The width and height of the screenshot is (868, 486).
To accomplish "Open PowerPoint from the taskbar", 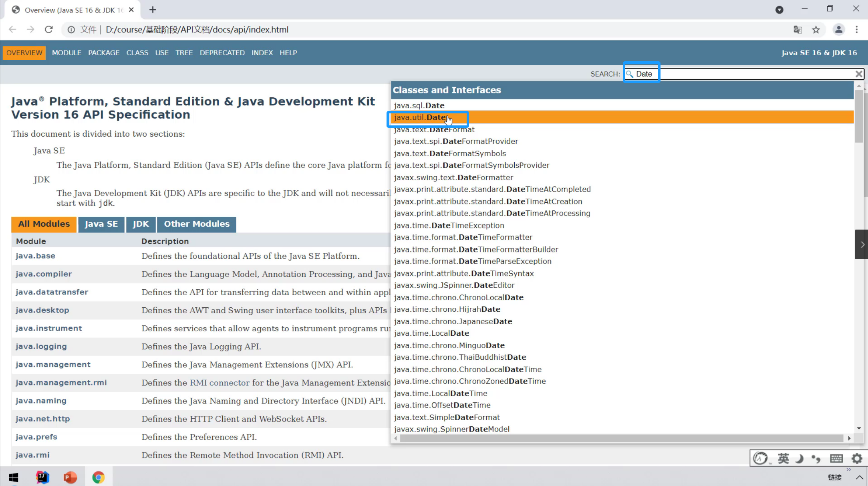I will coord(70,477).
